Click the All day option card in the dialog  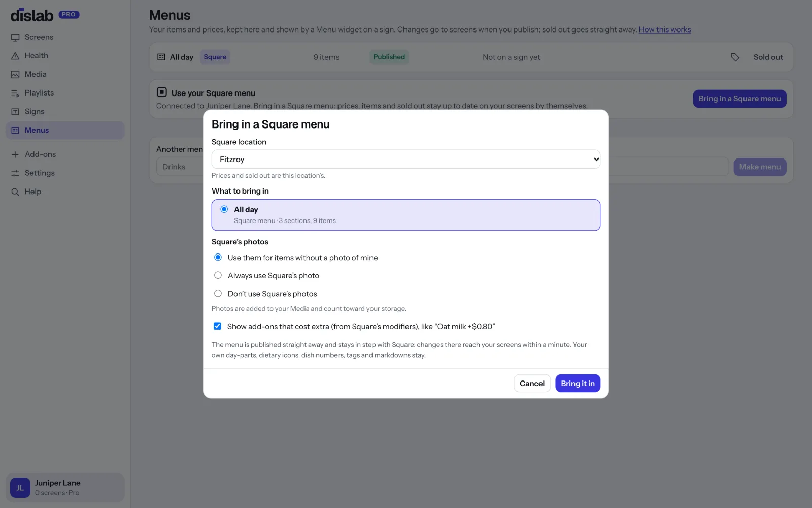[x=406, y=215]
